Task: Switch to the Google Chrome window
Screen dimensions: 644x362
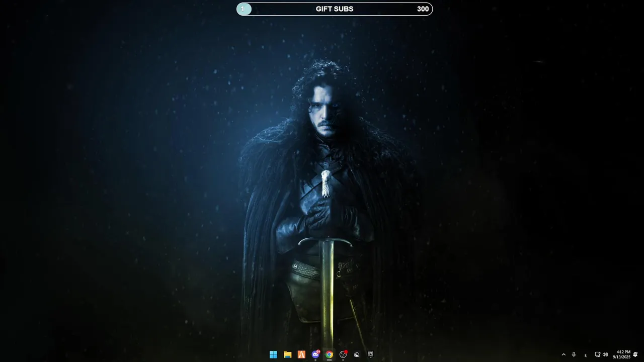Action: point(329,354)
